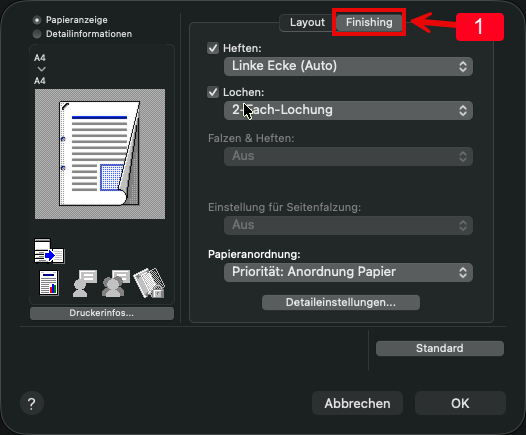Reset settings with the Standard button

point(439,348)
